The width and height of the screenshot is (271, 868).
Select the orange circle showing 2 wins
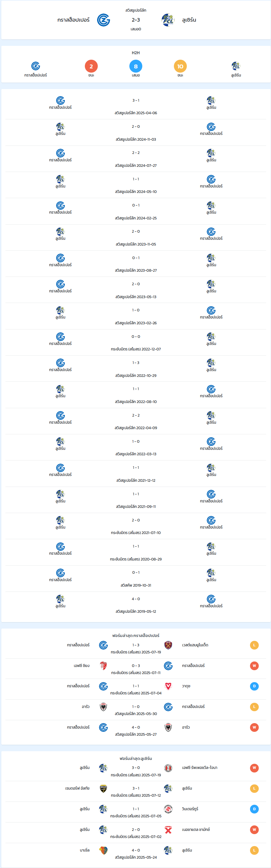coord(91,66)
